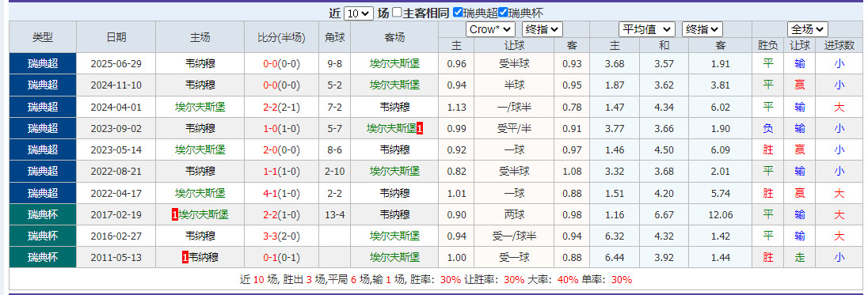The height and width of the screenshot is (295, 868).
Task: Click the 受半球 handicap in the 2025-06-29 row
Action: coord(514,63)
